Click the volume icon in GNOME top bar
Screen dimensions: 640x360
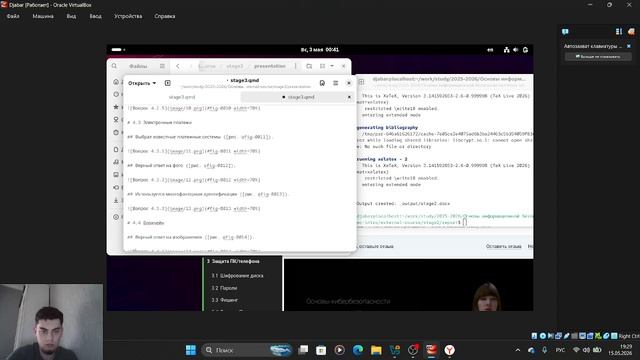click(516, 50)
